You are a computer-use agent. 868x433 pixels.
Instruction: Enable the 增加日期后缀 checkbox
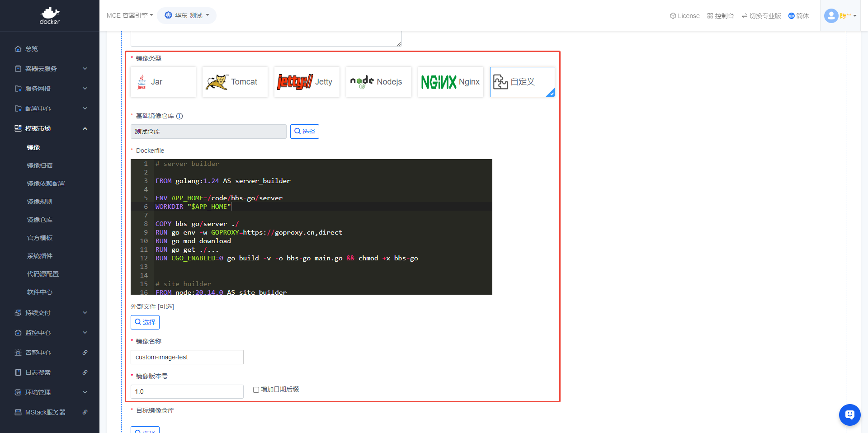coord(256,390)
